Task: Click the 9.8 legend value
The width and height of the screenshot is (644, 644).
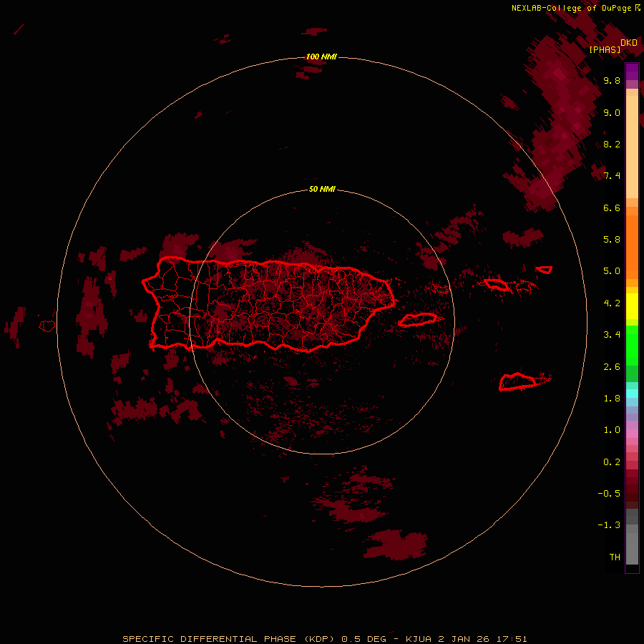Action: pyautogui.click(x=612, y=80)
